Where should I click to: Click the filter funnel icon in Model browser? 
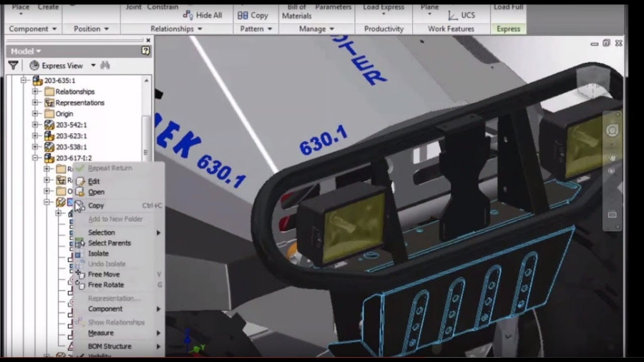(x=13, y=65)
